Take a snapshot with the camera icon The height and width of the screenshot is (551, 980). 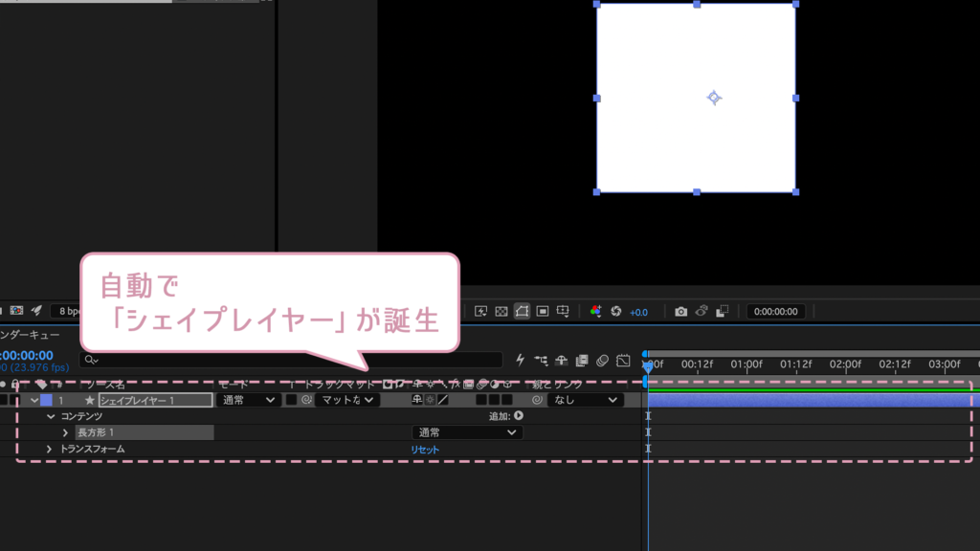[x=680, y=311]
